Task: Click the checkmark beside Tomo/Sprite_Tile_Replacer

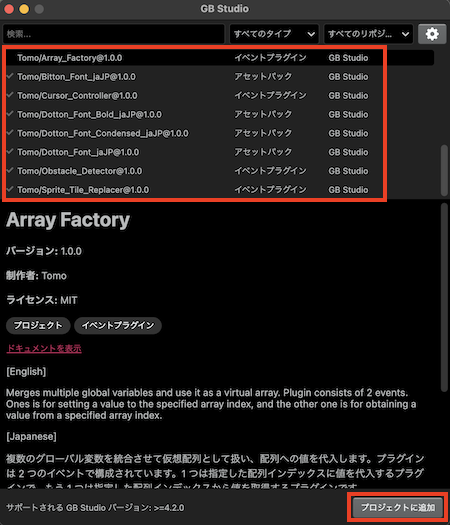Action: (x=10, y=189)
